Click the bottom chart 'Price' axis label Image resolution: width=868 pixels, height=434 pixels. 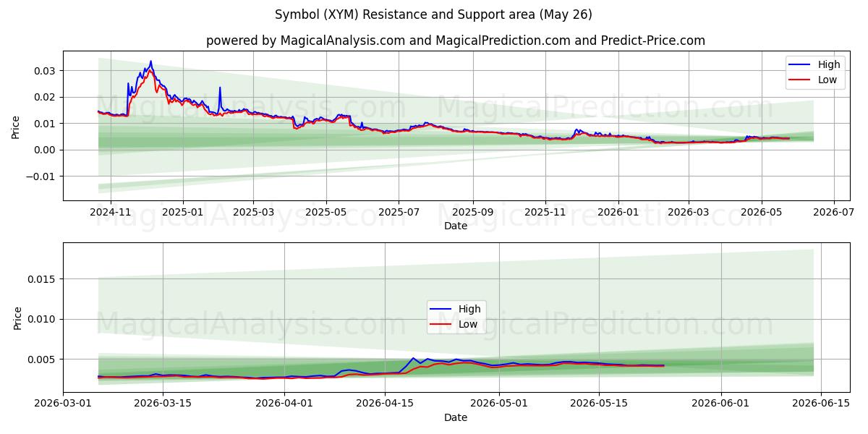point(18,318)
